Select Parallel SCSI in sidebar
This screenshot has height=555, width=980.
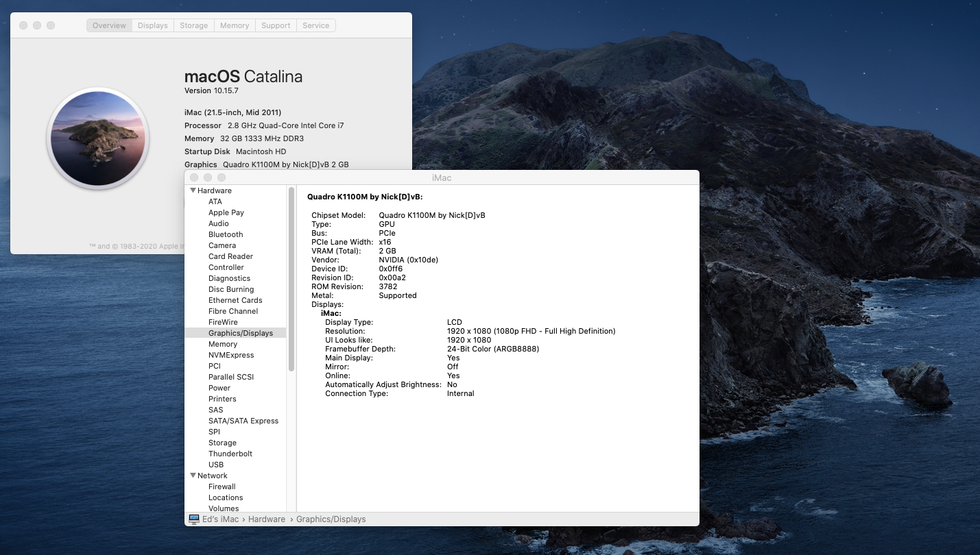point(231,377)
